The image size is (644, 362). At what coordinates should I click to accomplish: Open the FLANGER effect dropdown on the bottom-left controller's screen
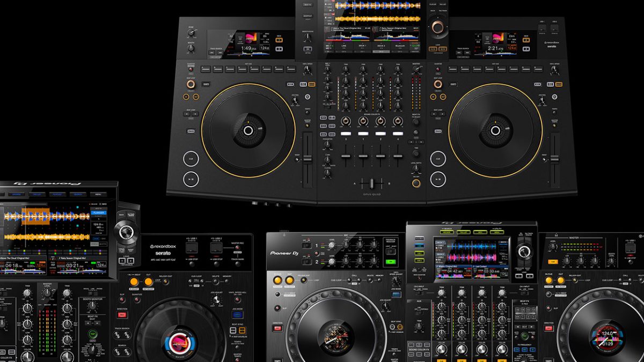[100, 213]
